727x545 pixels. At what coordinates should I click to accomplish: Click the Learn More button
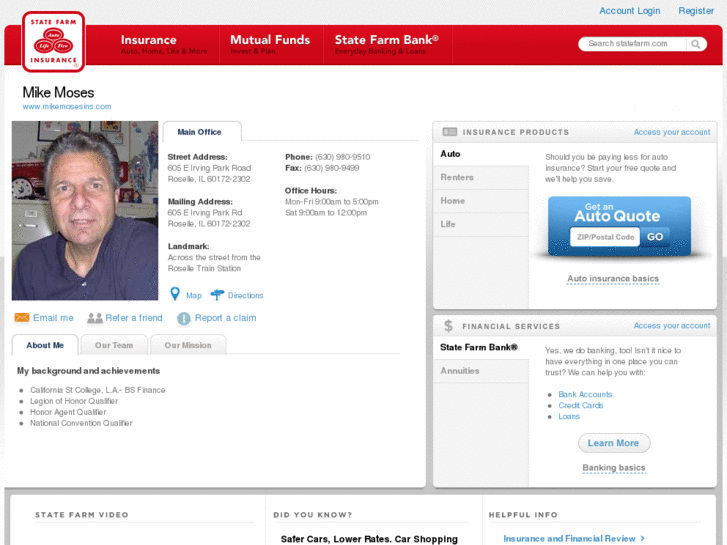click(613, 443)
